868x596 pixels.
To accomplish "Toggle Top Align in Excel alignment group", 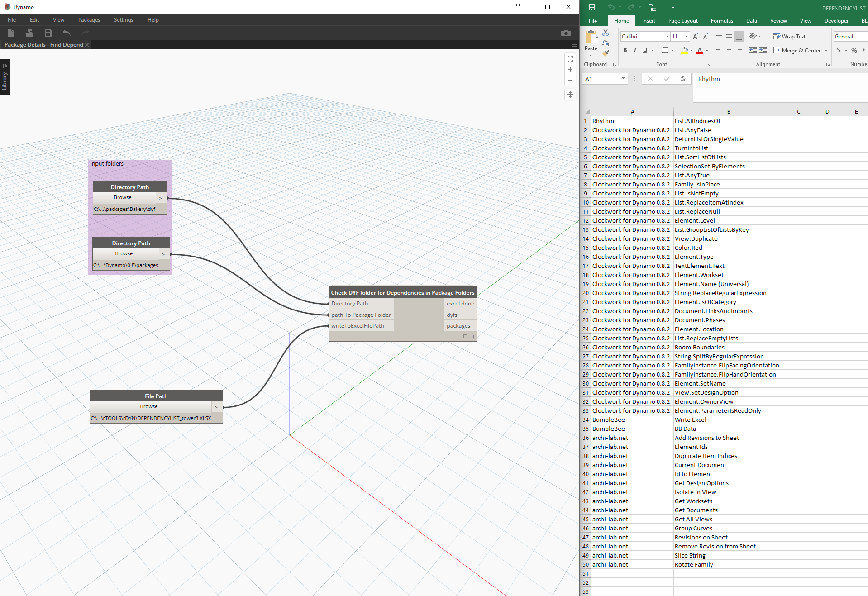I will [719, 36].
